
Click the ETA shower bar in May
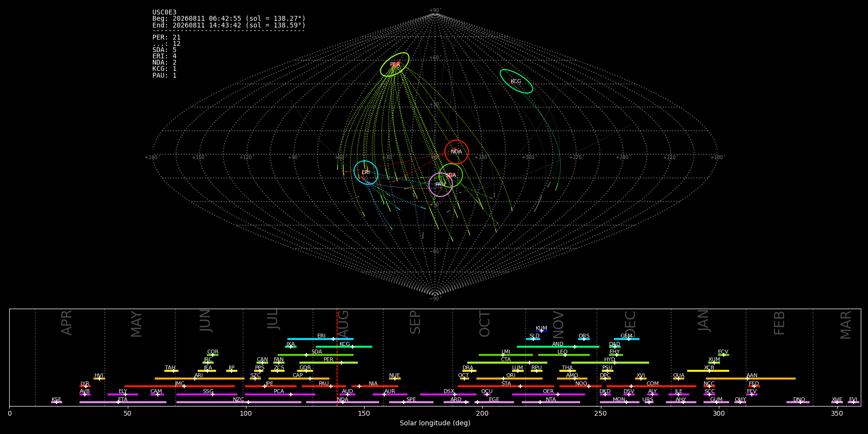(x=123, y=402)
